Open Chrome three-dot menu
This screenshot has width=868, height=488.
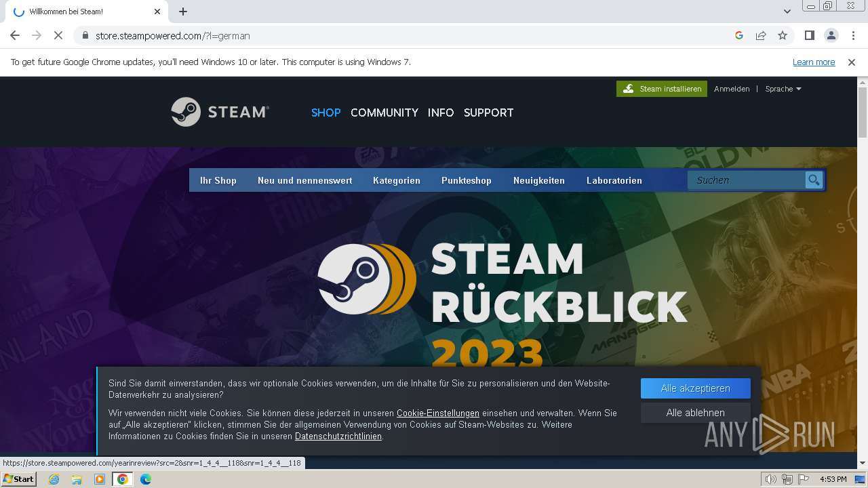pyautogui.click(x=853, y=35)
